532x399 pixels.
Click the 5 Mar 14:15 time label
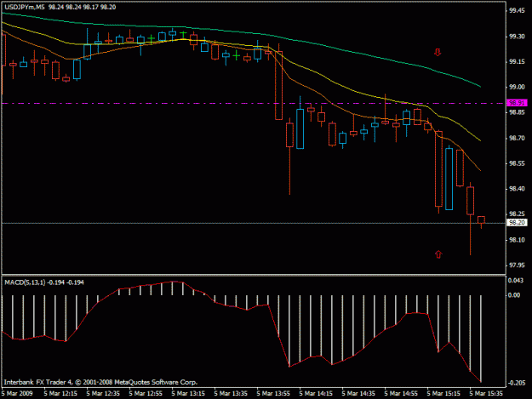316,393
